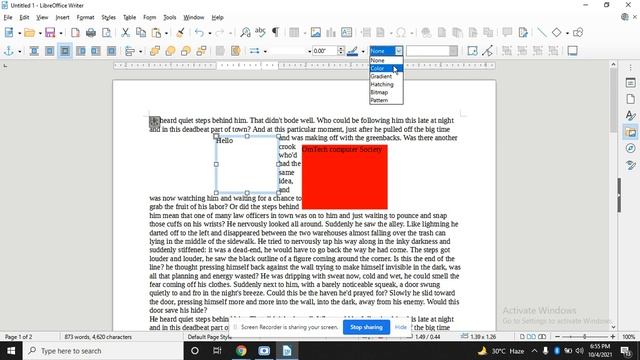Select the highlighted Optimal wrap icon
Viewport: 640px width, 360px height.
[65, 51]
